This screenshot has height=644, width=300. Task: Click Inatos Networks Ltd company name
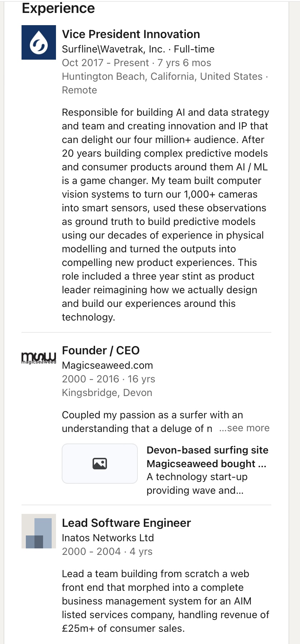[108, 538]
